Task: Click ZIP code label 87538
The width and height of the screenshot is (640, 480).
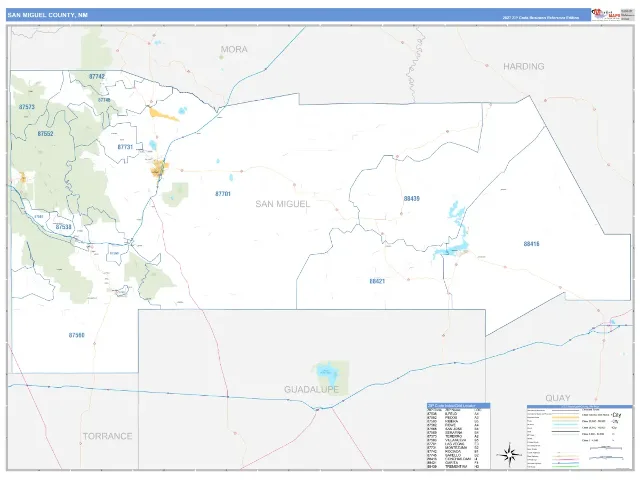Action: [64, 227]
